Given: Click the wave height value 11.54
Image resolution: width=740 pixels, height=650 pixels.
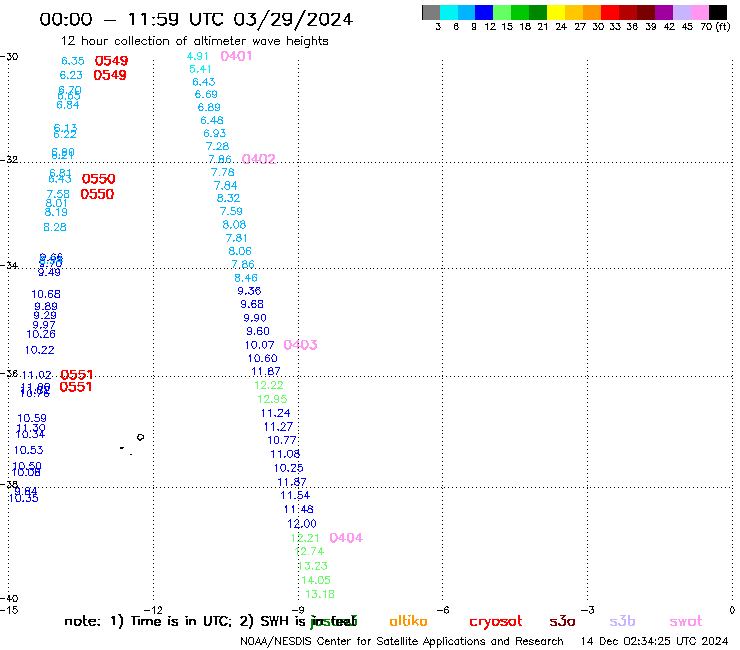Looking at the screenshot, I should (295, 496).
